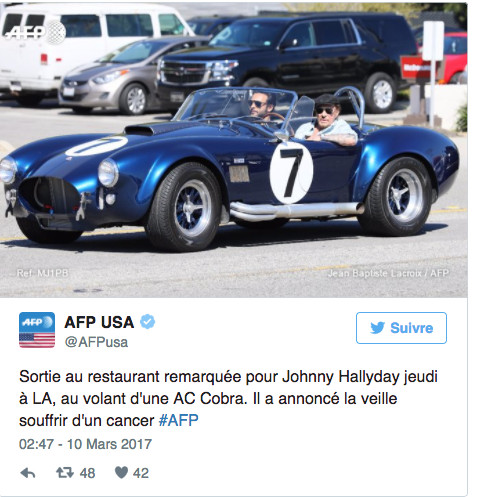Click the AFP USA account name
485x497 pixels.
tap(99, 322)
